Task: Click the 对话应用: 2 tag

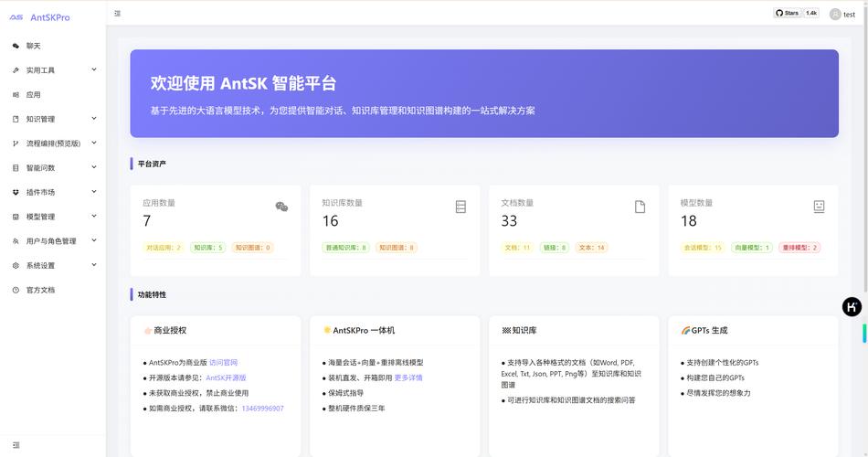Action: point(164,248)
